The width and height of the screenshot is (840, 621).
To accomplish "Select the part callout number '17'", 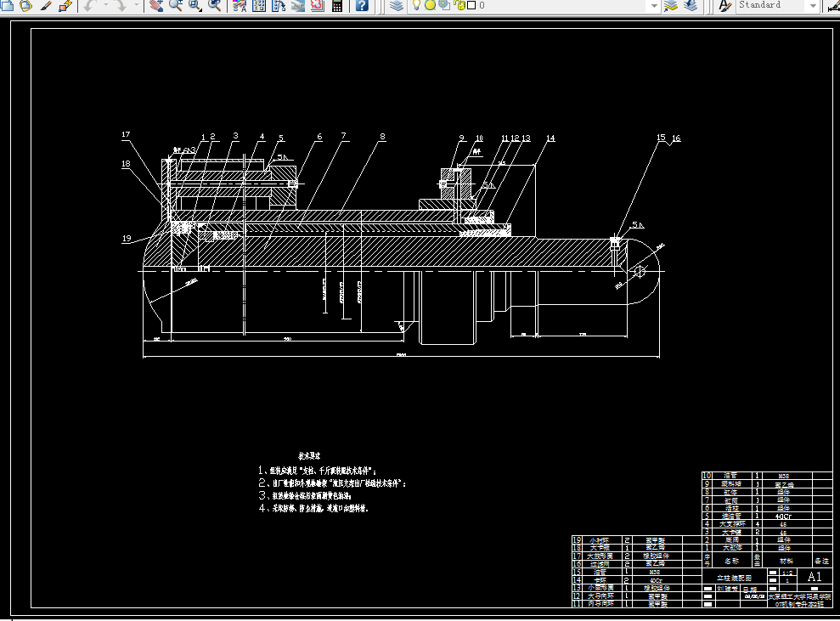I will coord(126,134).
